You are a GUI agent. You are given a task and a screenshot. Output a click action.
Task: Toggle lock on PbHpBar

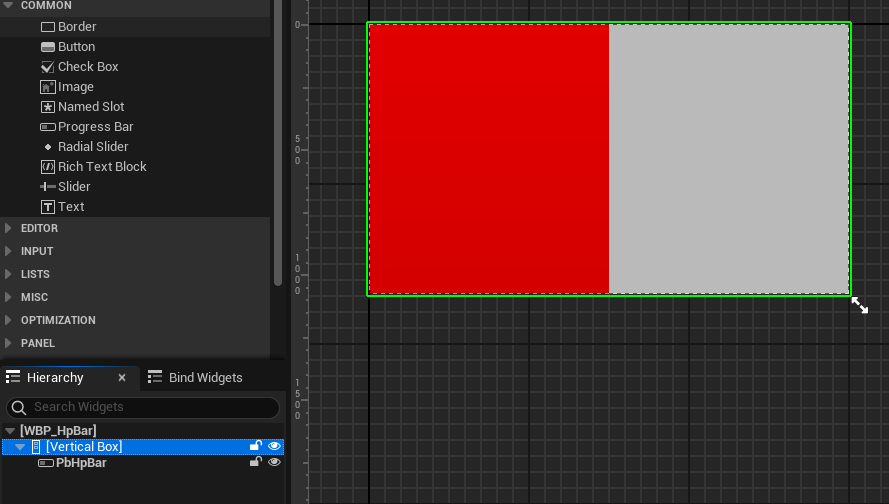click(x=256, y=461)
